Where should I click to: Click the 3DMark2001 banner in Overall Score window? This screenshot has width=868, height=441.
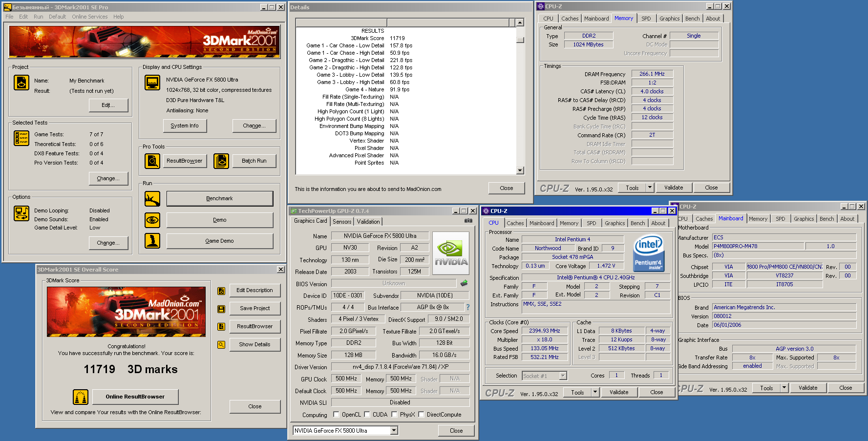(x=126, y=312)
